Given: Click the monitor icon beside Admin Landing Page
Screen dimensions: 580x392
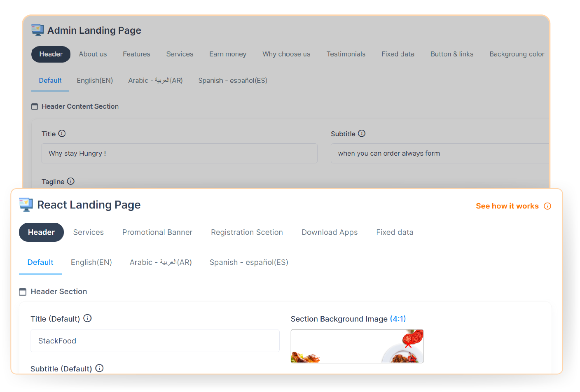Looking at the screenshot, I should pyautogui.click(x=37, y=30).
